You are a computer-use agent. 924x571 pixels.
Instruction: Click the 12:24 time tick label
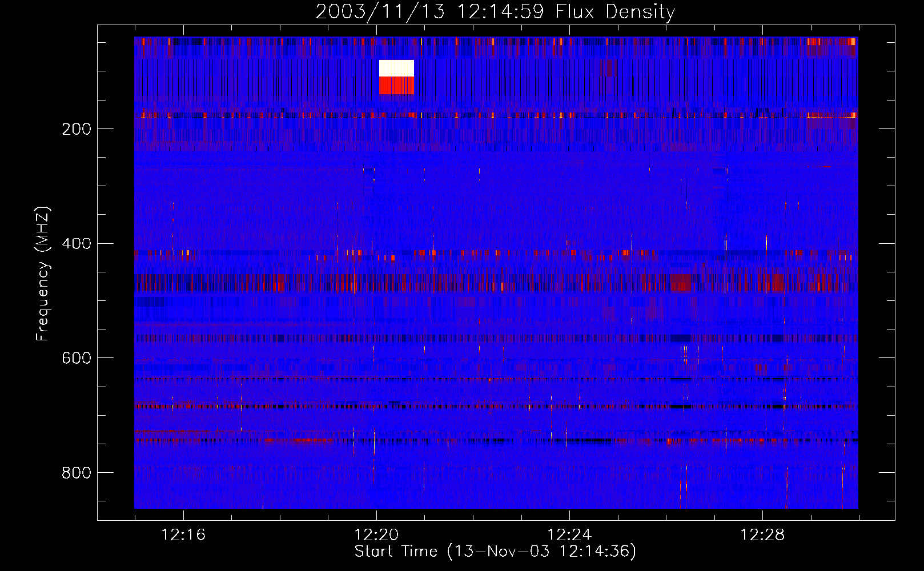point(569,535)
